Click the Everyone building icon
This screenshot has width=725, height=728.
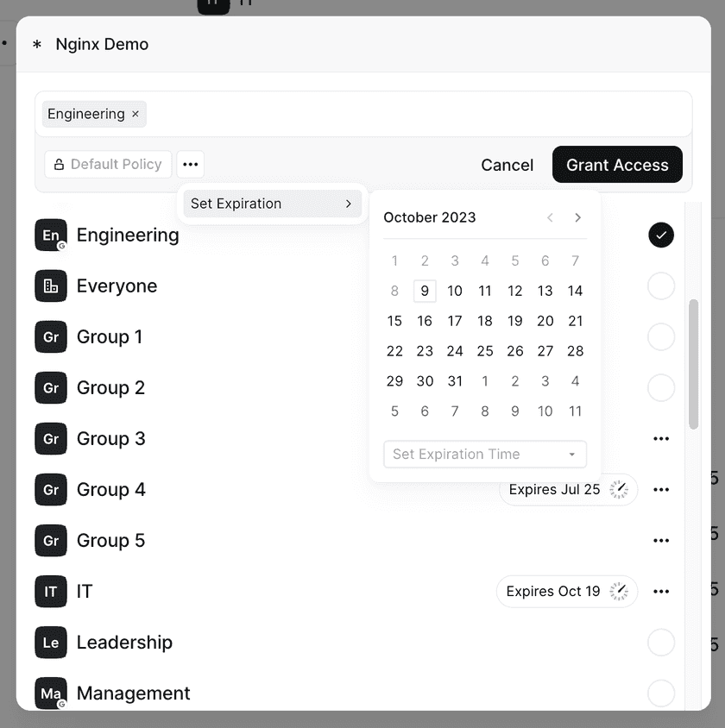51,286
